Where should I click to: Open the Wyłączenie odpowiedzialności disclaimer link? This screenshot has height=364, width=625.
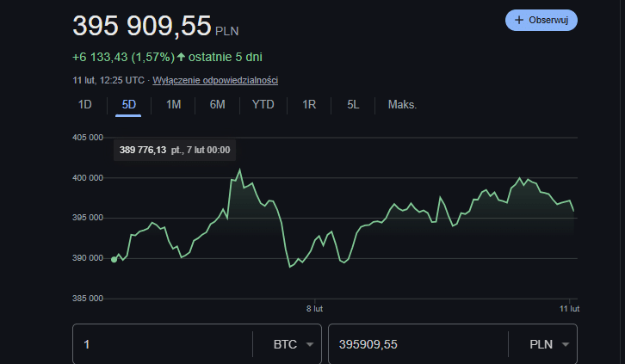tap(215, 80)
